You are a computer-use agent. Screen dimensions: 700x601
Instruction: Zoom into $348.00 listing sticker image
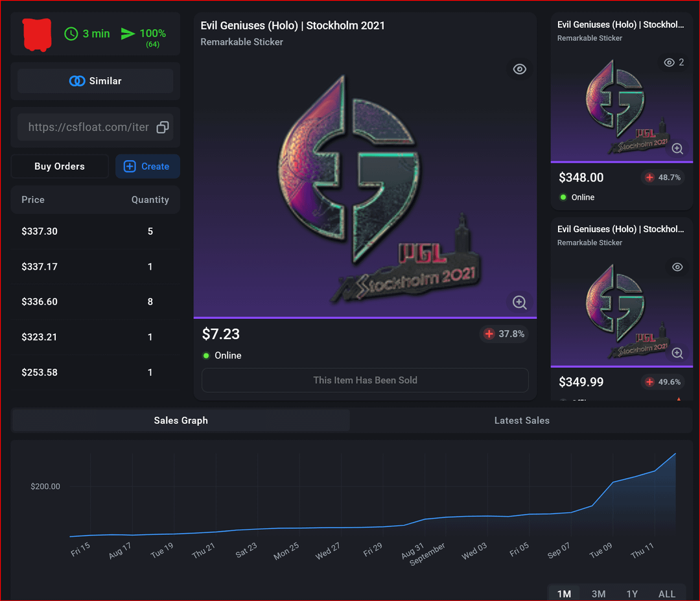click(x=677, y=148)
